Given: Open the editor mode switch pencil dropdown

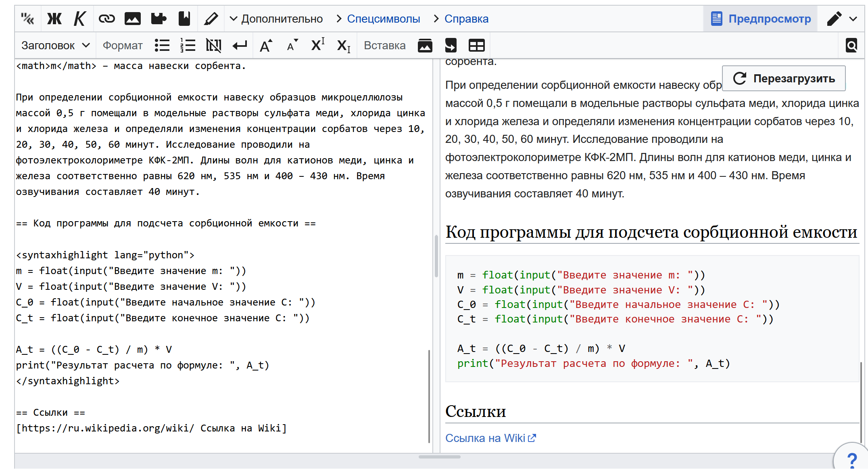Looking at the screenshot, I should pos(842,19).
